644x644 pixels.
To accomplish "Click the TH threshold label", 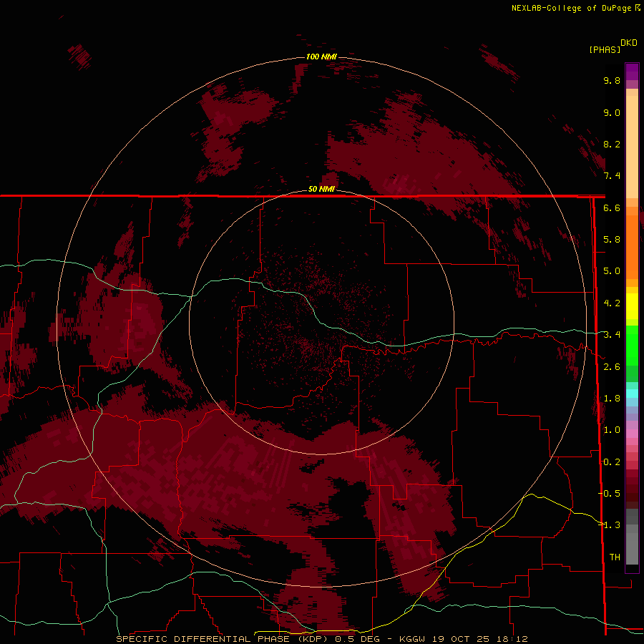I will tap(615, 557).
